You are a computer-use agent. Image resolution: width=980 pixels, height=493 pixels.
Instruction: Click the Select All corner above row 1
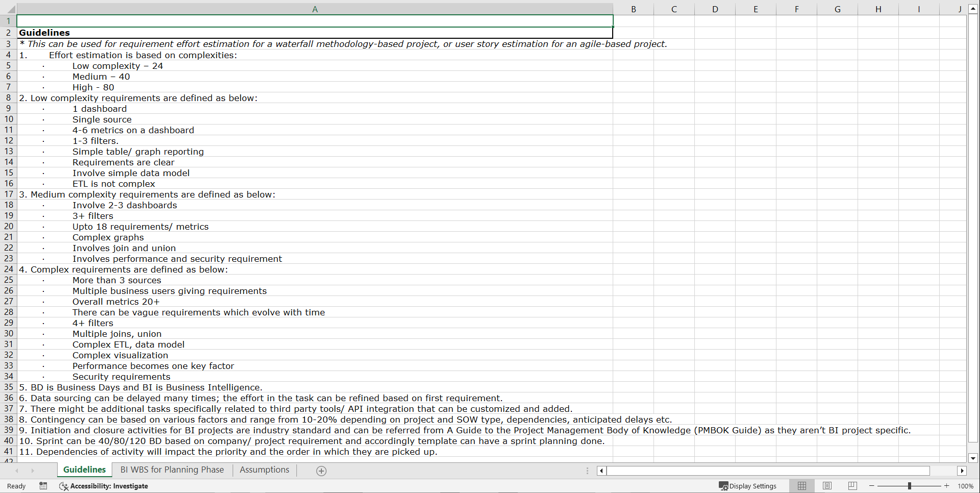pos(8,9)
